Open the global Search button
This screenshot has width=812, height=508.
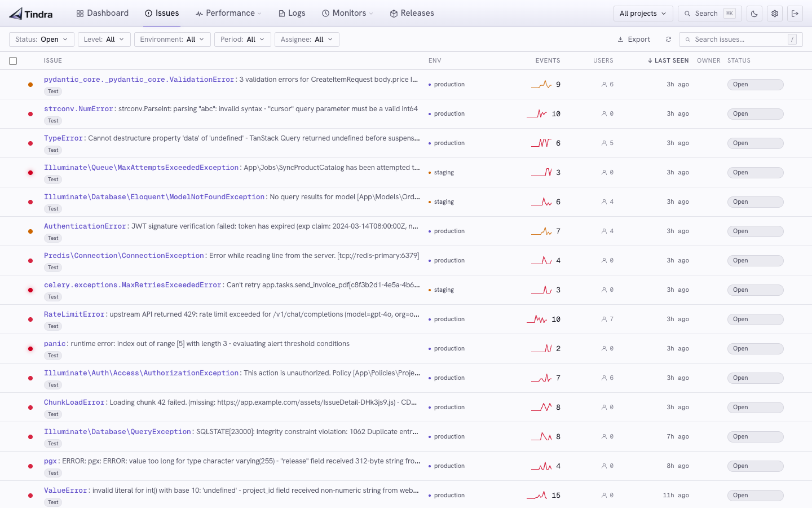[709, 14]
